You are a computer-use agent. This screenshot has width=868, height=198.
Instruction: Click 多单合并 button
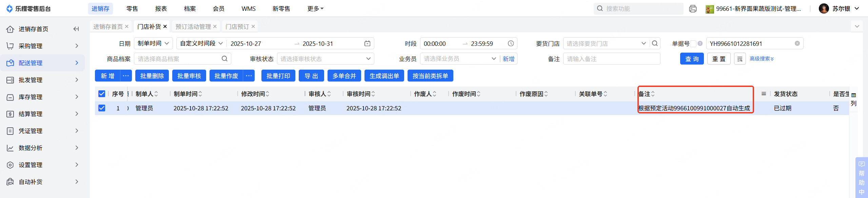tap(344, 76)
